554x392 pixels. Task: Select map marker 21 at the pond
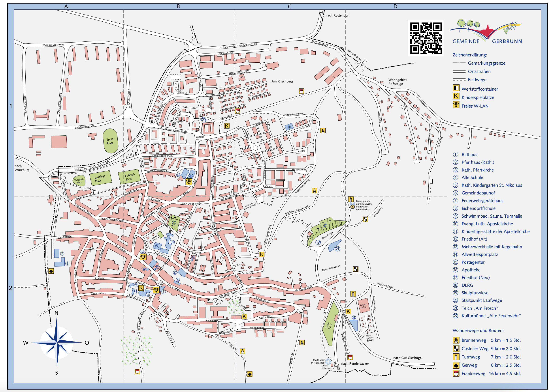(x=337, y=249)
